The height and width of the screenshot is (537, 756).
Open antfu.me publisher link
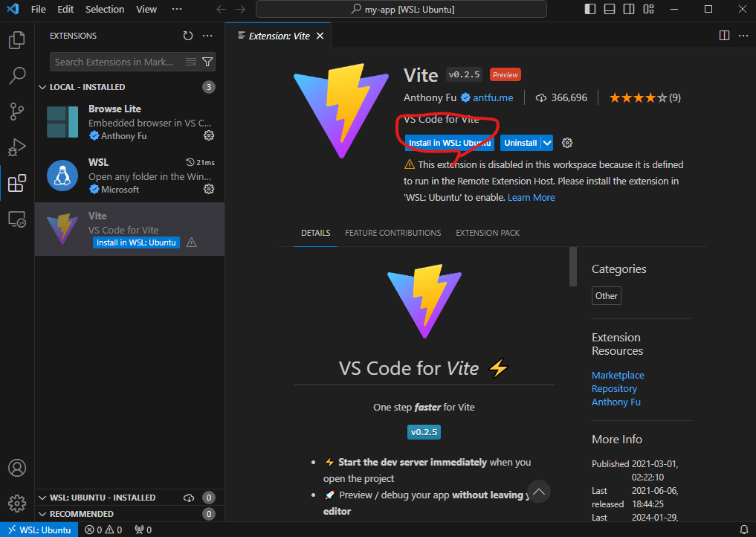point(493,98)
